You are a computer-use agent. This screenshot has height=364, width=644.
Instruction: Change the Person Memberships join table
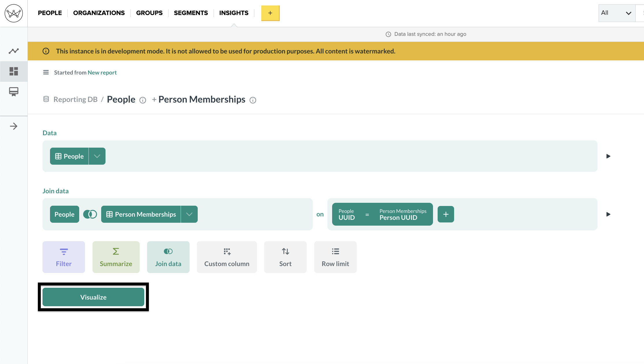141,214
